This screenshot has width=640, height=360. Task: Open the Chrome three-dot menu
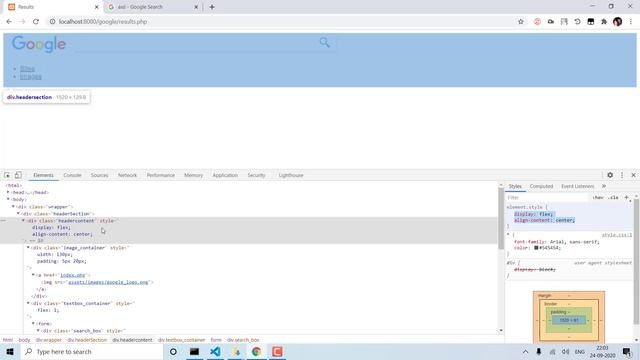pyautogui.click(x=631, y=22)
